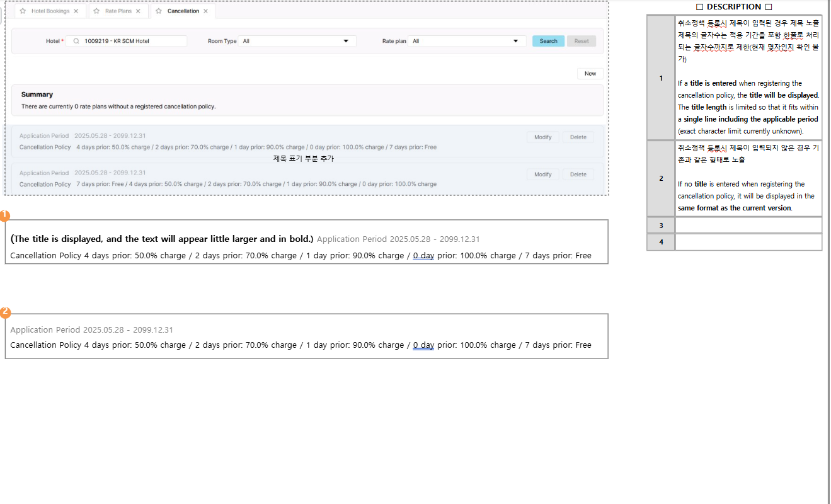Click the Reset button

[581, 41]
